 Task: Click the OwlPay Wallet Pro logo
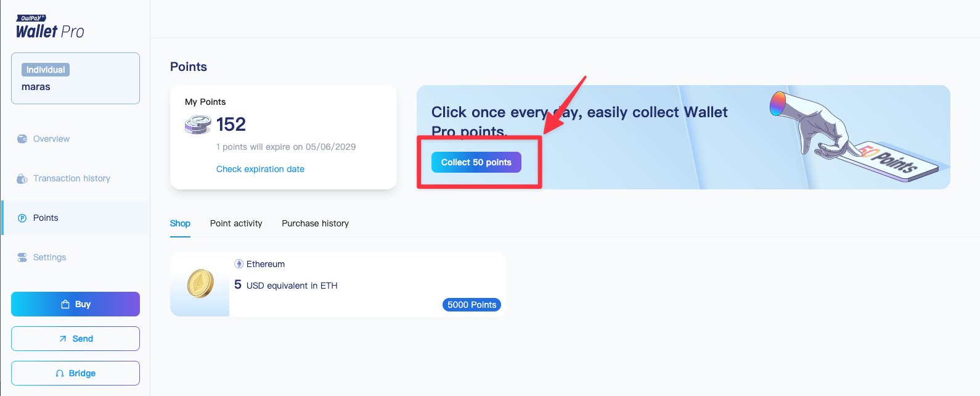click(50, 28)
